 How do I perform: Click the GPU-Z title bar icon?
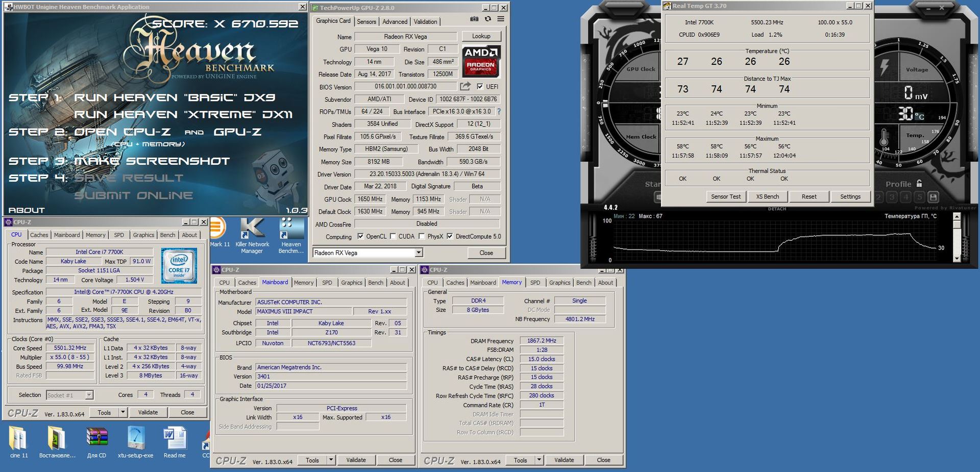pos(315,8)
